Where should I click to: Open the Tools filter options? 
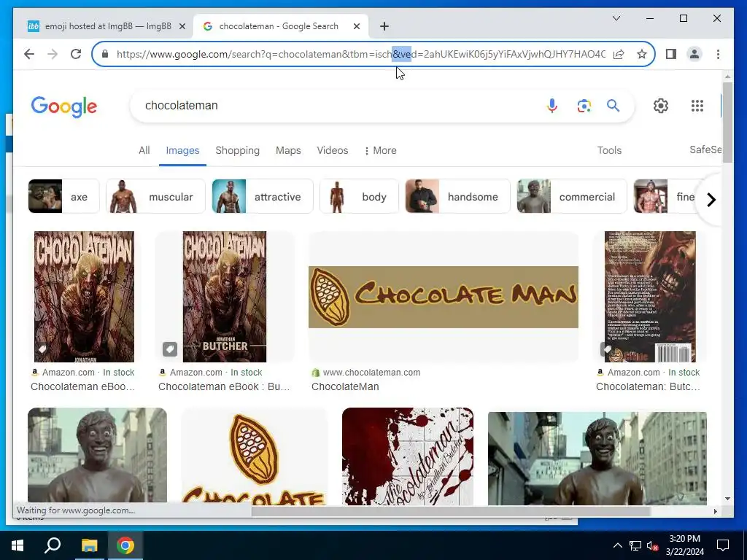609,150
